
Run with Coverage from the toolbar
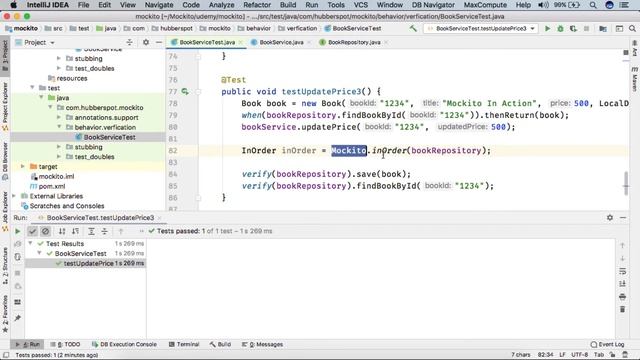coord(573,29)
